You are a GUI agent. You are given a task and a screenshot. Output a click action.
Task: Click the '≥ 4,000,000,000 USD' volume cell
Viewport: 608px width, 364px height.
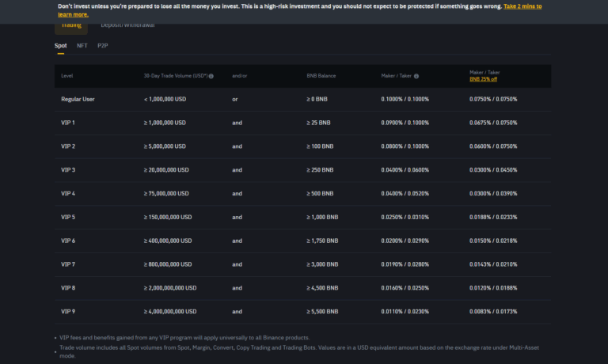[x=170, y=312]
